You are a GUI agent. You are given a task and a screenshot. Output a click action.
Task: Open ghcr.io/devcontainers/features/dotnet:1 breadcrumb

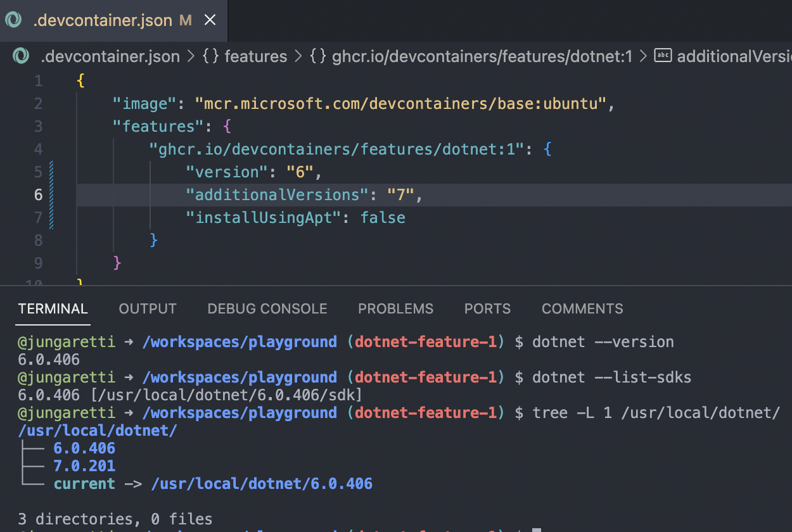[x=482, y=56]
